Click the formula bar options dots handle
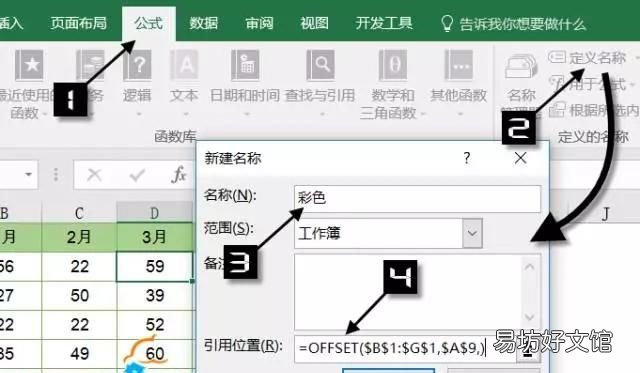Viewport: 640px width, 373px height. [x=56, y=175]
